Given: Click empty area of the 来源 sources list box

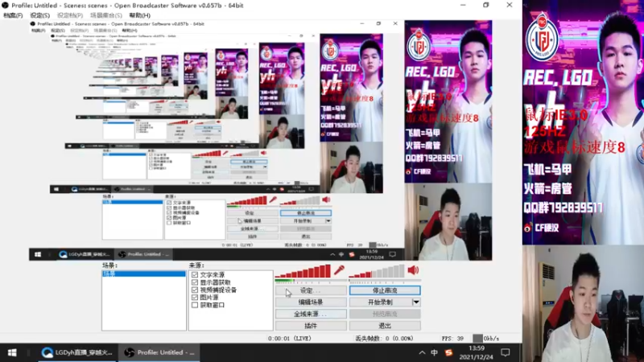Looking at the screenshot, I should click(230, 320).
